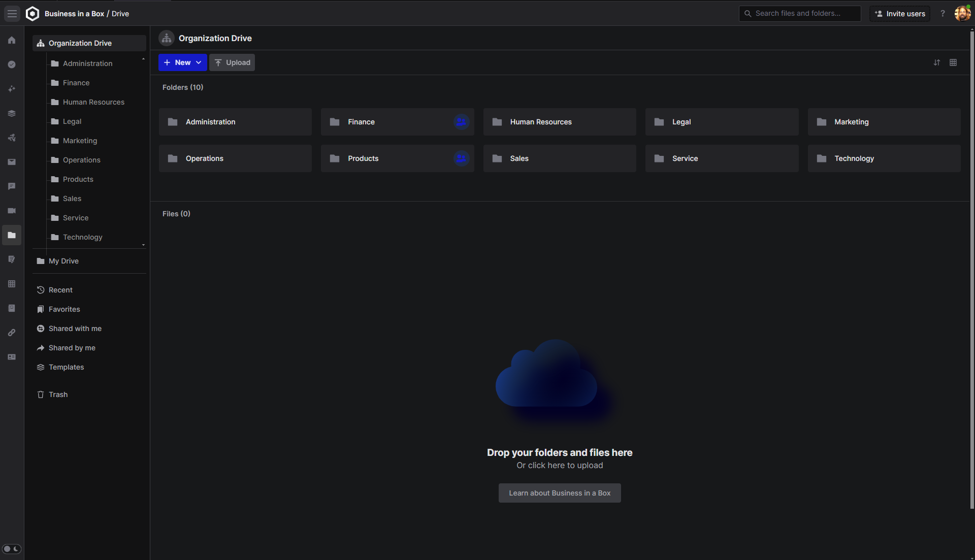Click the Upload button
975x560 pixels.
(x=232, y=62)
